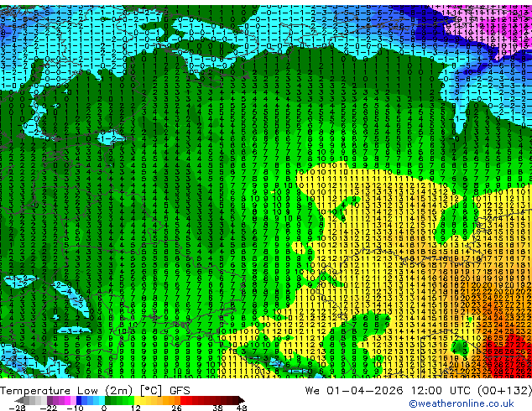Click the -10 label on the legend
532x411 pixels.
75,408
